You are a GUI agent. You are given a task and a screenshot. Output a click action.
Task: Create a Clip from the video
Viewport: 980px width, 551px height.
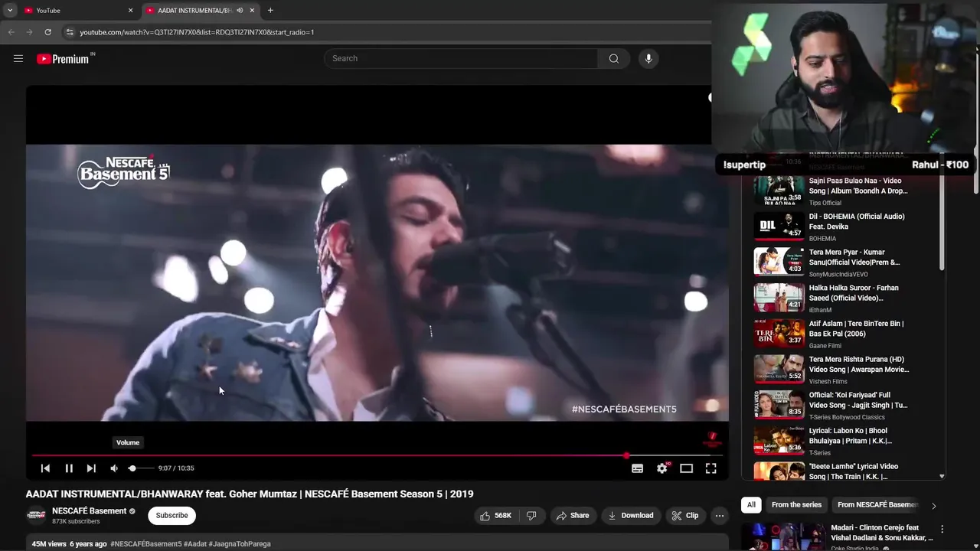(685, 516)
